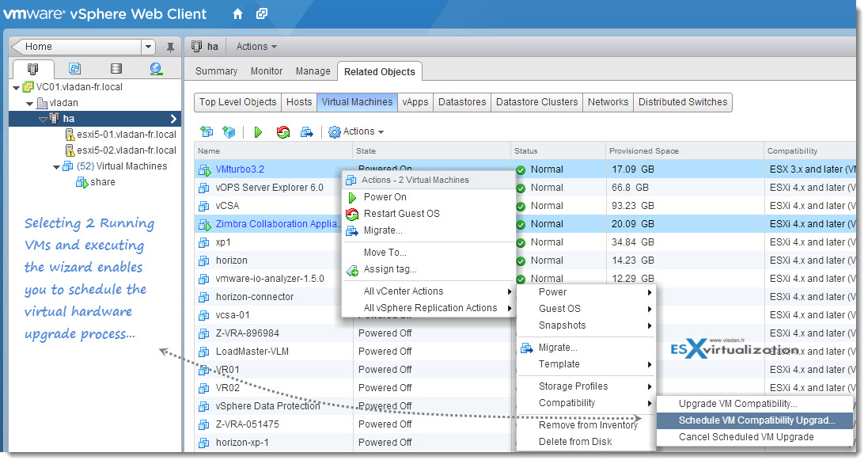Click the green Power On toolbar icon
Viewport: 868px width, 464px height.
[258, 131]
